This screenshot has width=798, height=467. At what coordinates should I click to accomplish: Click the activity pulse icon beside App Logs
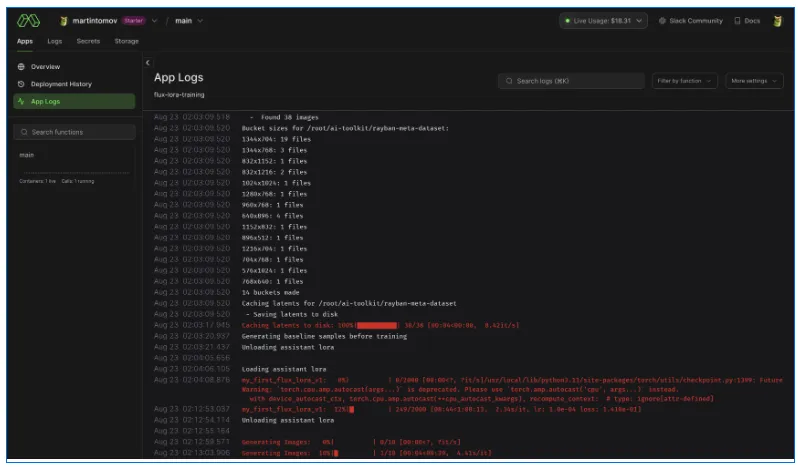(x=21, y=101)
